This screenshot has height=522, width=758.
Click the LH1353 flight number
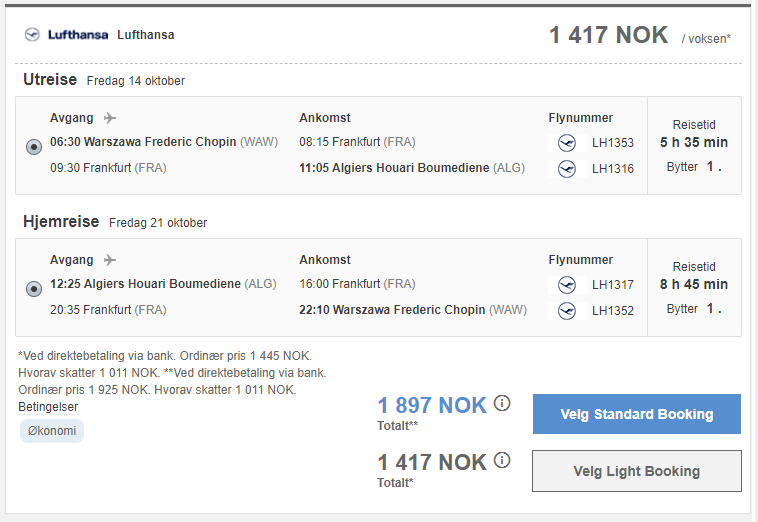pos(612,143)
